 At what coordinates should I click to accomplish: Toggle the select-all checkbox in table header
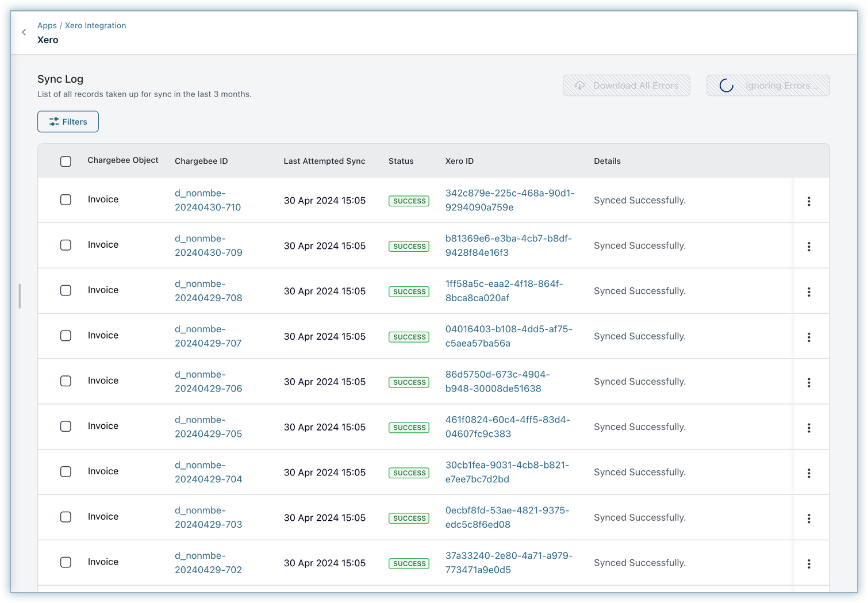click(66, 162)
